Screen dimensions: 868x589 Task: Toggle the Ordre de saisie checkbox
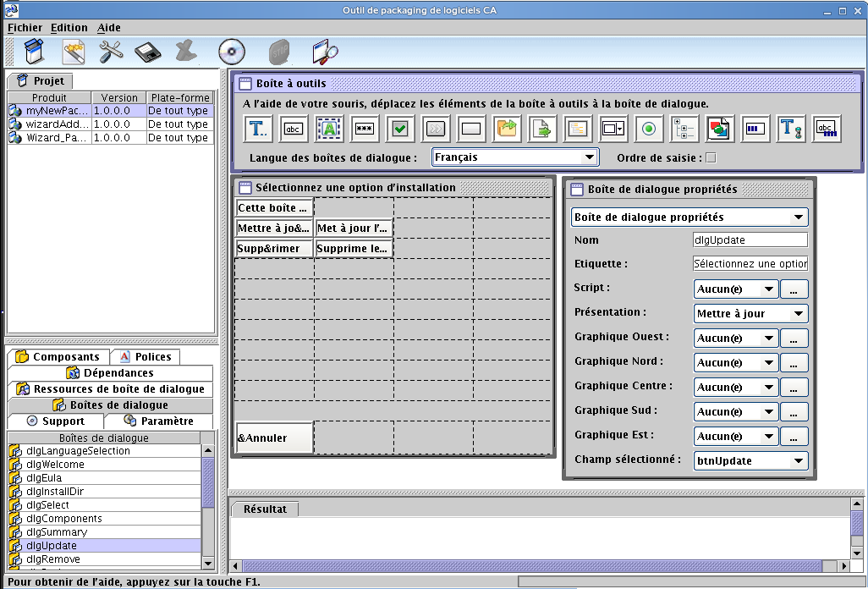pyautogui.click(x=711, y=157)
